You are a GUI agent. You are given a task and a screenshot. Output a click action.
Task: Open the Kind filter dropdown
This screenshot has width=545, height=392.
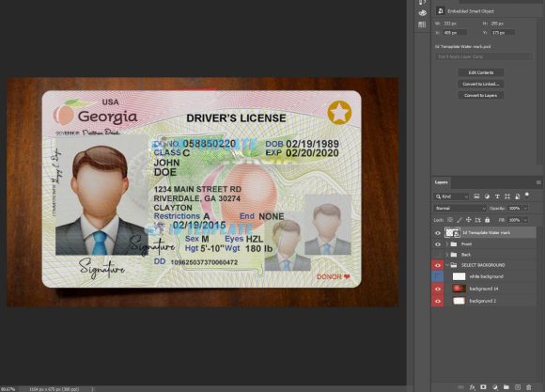(x=451, y=196)
